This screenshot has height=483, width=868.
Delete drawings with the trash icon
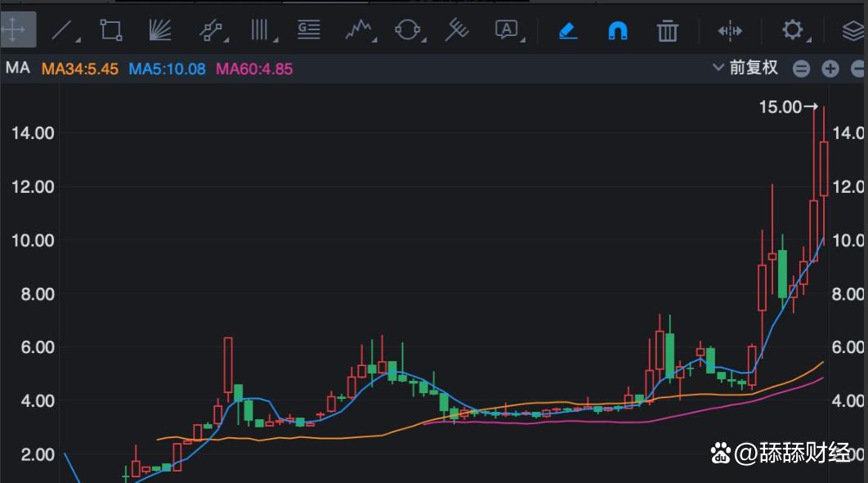point(668,32)
